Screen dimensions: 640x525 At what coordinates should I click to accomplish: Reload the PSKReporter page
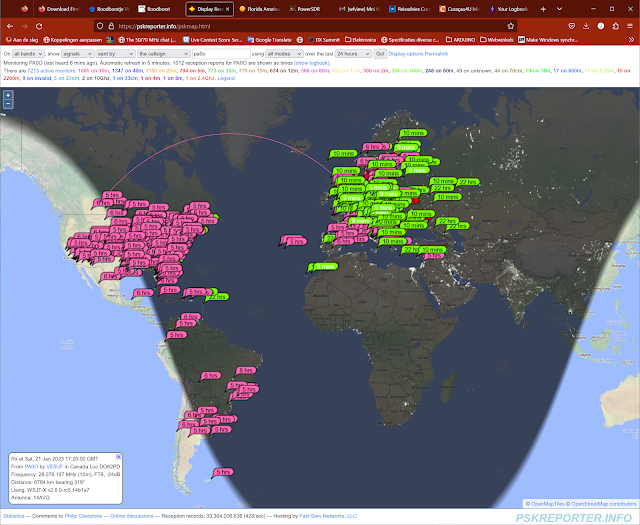coord(39,26)
